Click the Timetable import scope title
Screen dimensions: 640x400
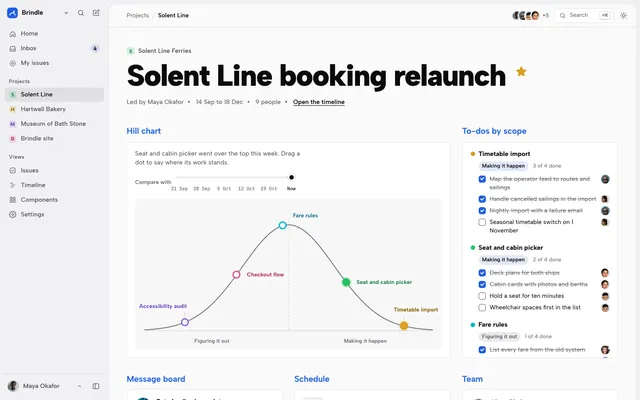[504, 154]
